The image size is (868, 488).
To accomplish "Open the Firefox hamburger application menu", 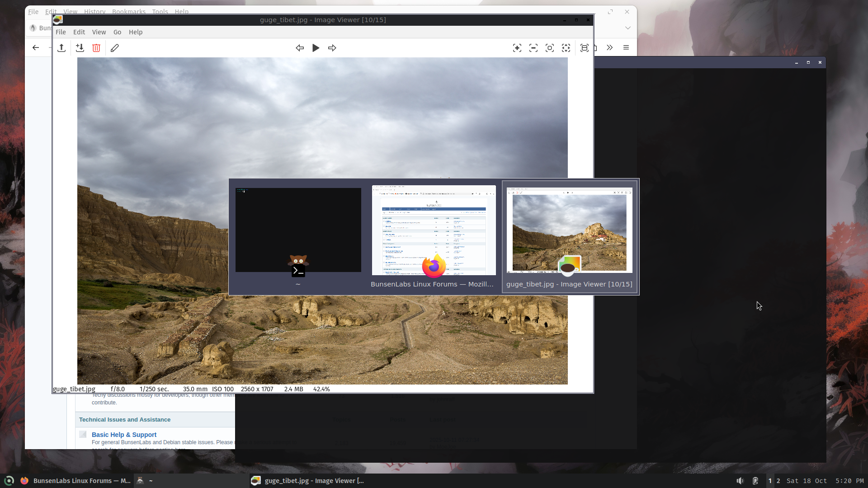I will click(x=626, y=47).
